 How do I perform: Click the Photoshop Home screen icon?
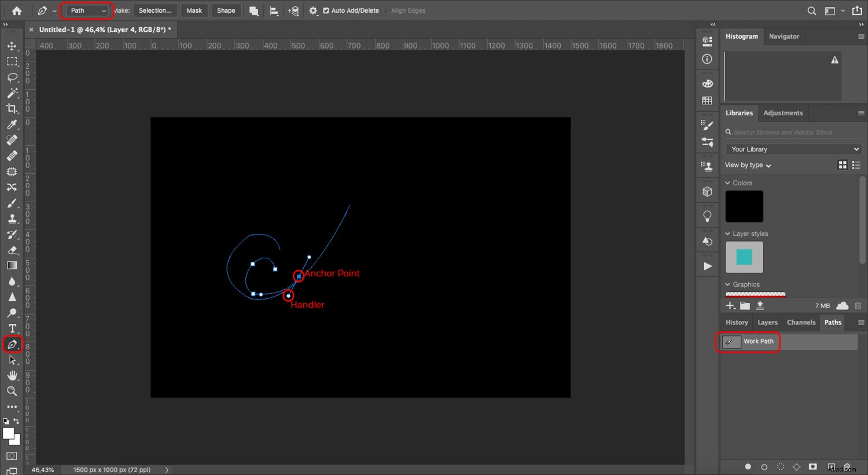16,10
